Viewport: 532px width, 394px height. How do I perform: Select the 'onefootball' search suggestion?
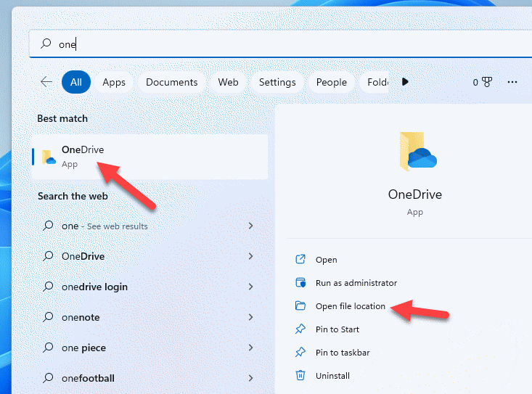point(88,379)
